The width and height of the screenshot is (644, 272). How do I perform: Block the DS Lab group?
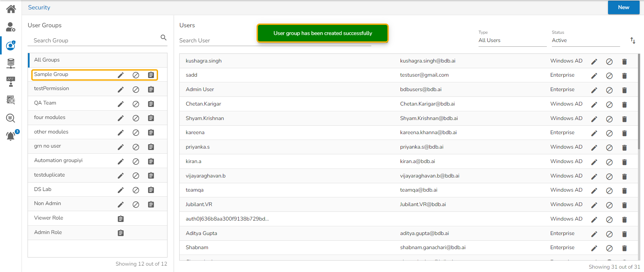click(x=136, y=190)
